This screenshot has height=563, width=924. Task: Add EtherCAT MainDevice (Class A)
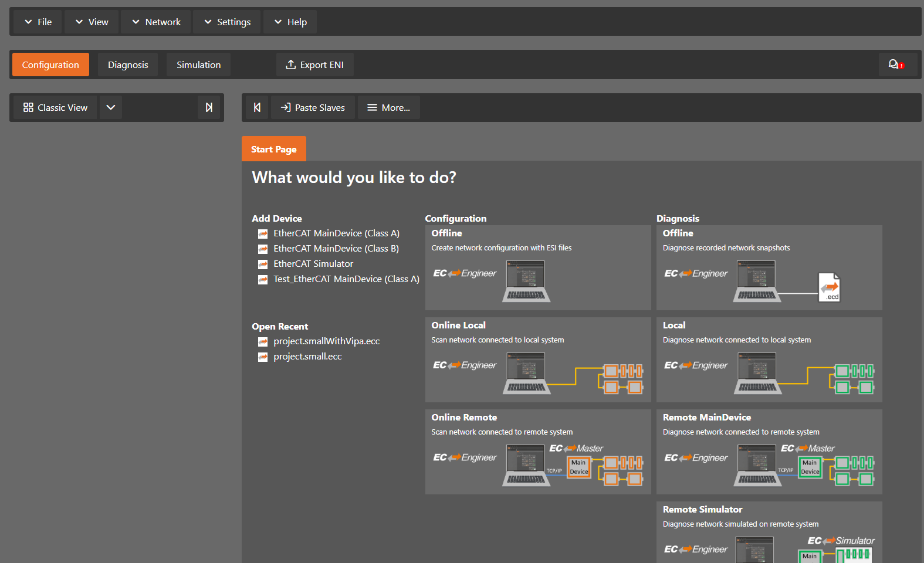336,233
